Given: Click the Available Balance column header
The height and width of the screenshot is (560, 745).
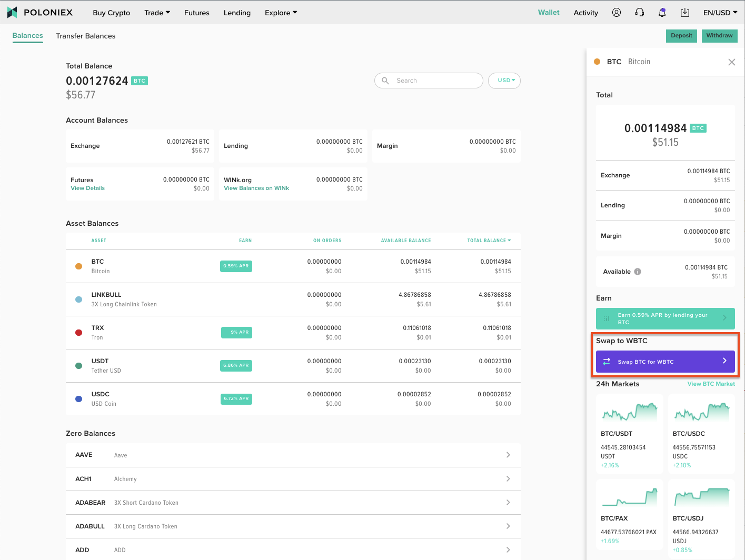Looking at the screenshot, I should (x=406, y=241).
